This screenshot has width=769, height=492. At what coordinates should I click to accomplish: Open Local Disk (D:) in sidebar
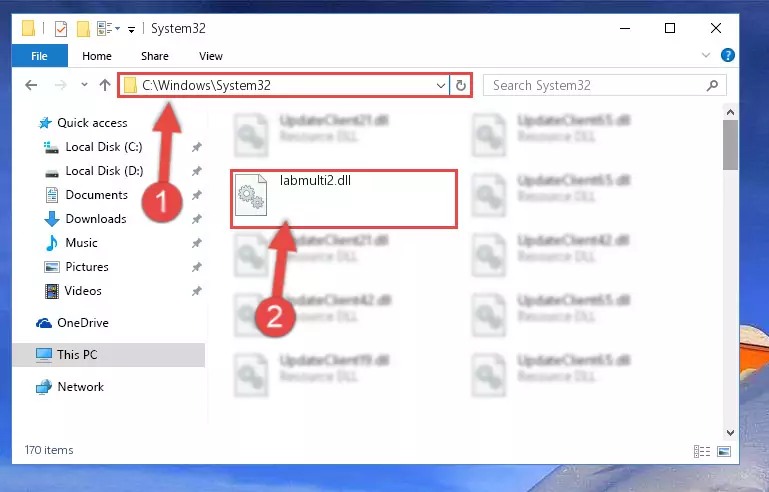[x=104, y=171]
